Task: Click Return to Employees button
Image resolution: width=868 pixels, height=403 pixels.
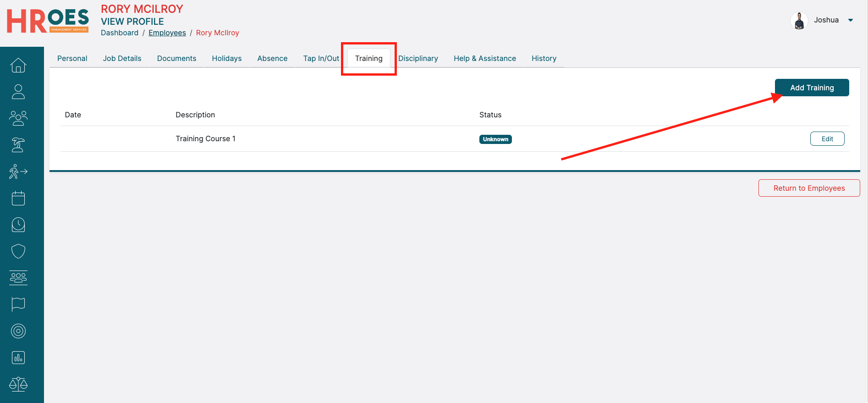Action: pyautogui.click(x=809, y=188)
